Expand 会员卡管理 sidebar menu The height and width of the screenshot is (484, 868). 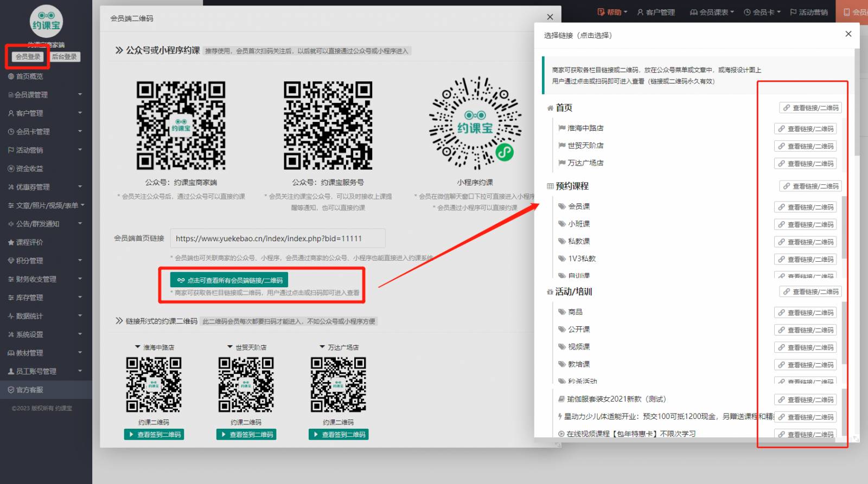click(46, 132)
